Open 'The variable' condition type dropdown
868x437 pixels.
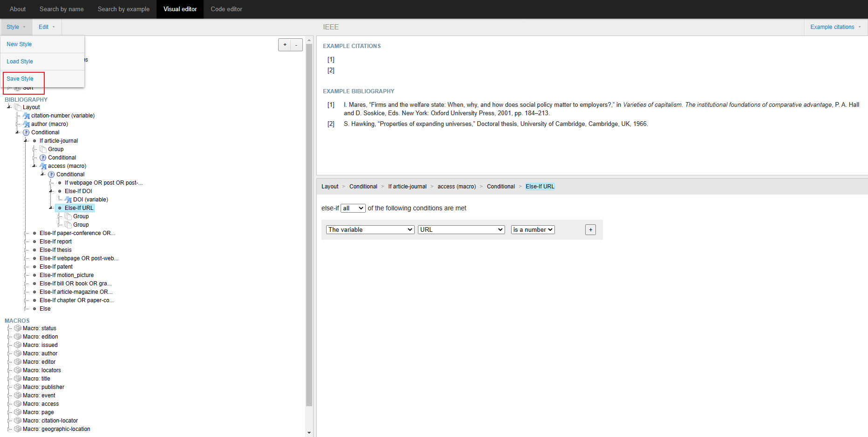tap(370, 229)
